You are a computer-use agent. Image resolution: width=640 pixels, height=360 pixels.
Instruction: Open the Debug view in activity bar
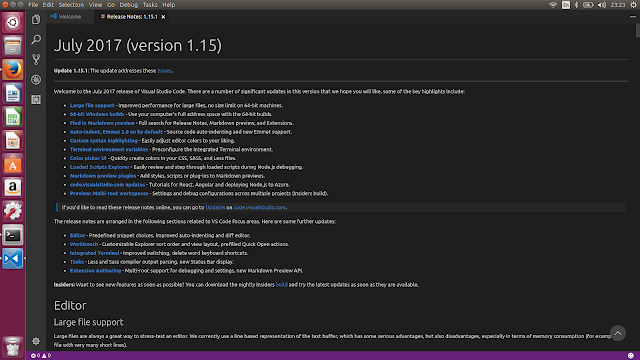(x=36, y=79)
